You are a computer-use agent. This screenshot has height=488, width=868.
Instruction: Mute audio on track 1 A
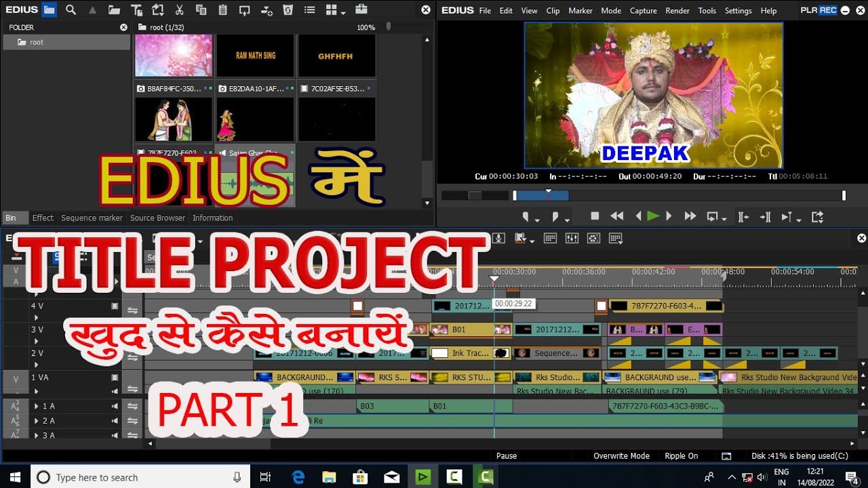tap(115, 406)
